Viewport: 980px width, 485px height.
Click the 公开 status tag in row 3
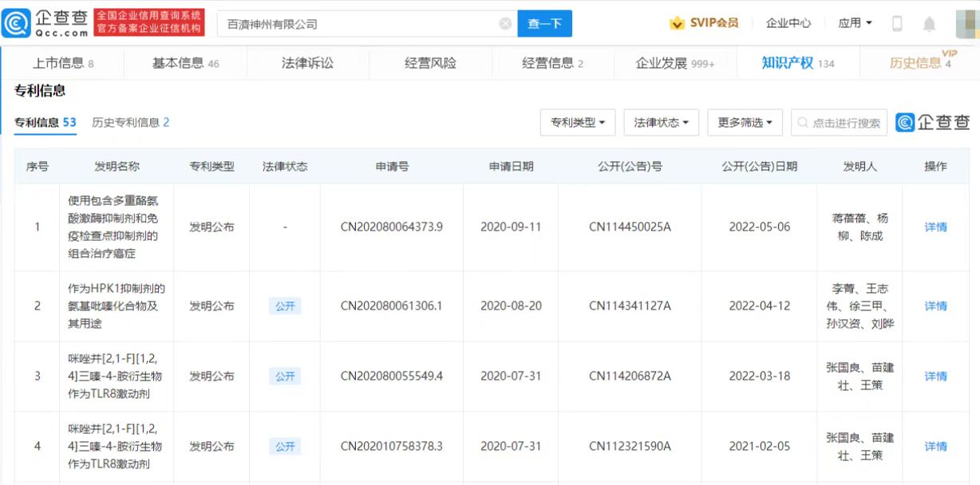(x=285, y=376)
